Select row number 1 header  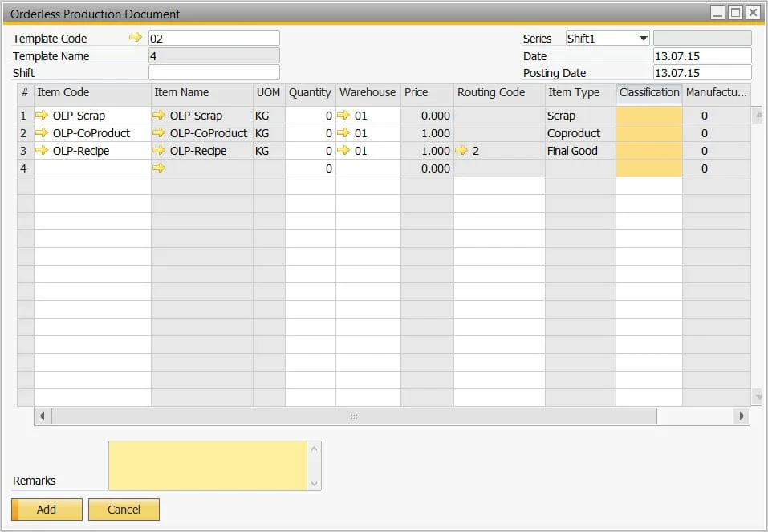(x=26, y=115)
